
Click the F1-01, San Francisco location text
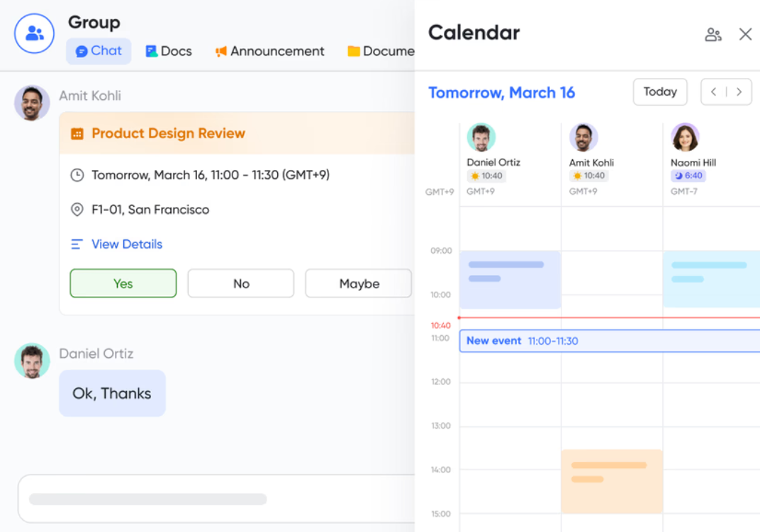(150, 209)
